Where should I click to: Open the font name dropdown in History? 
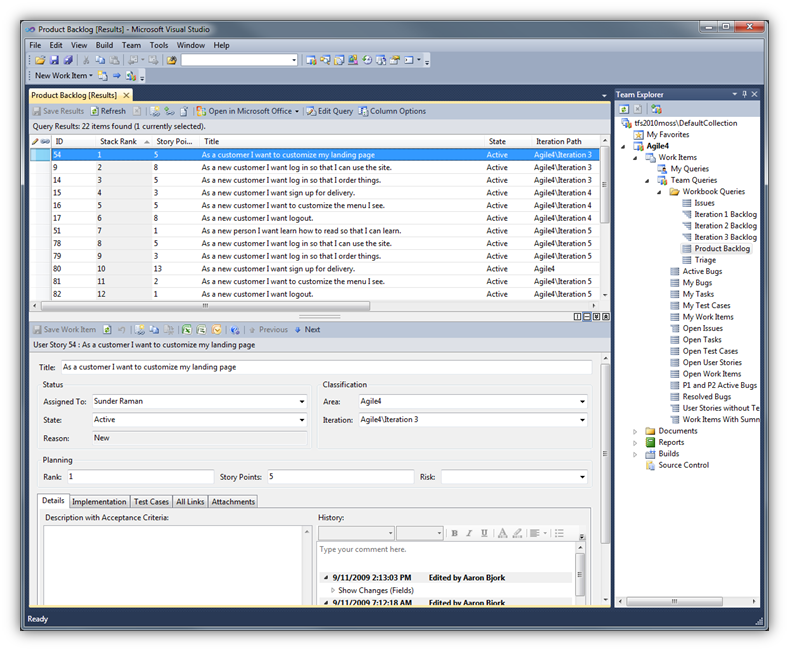click(x=390, y=533)
